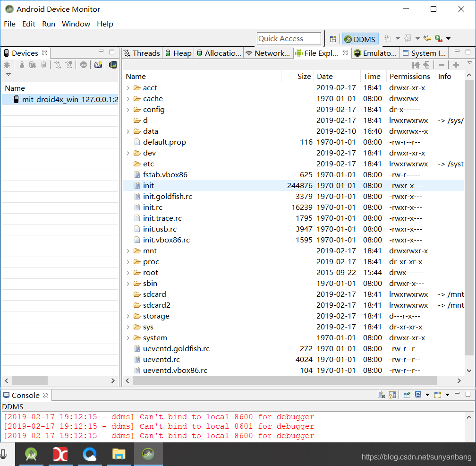
Task: Click the Devices panel horizontal scrollbar
Action: pos(30,380)
